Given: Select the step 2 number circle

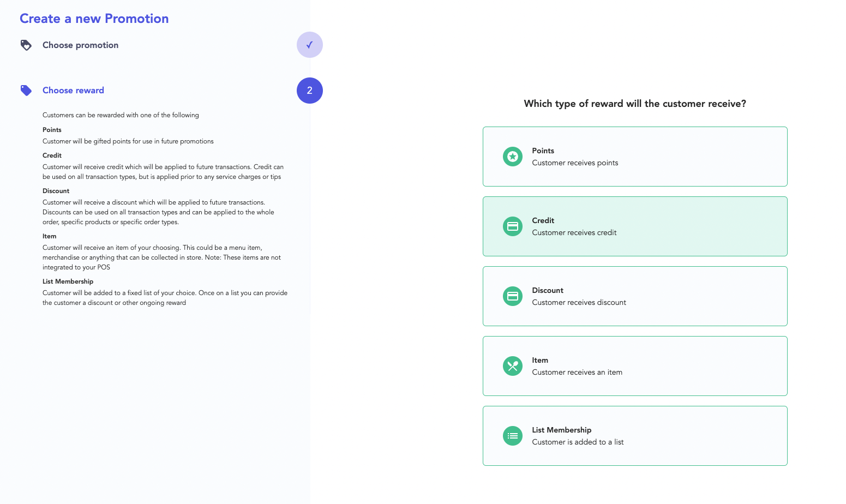Looking at the screenshot, I should [310, 91].
